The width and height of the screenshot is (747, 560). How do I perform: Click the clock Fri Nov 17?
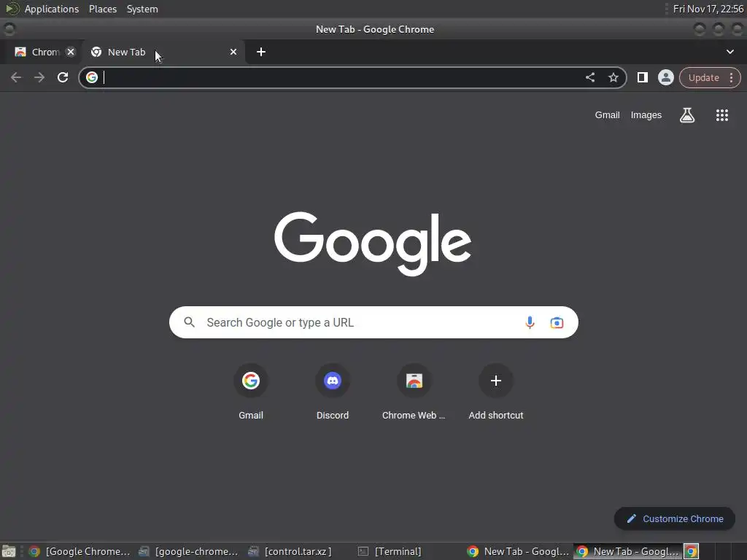tap(708, 9)
